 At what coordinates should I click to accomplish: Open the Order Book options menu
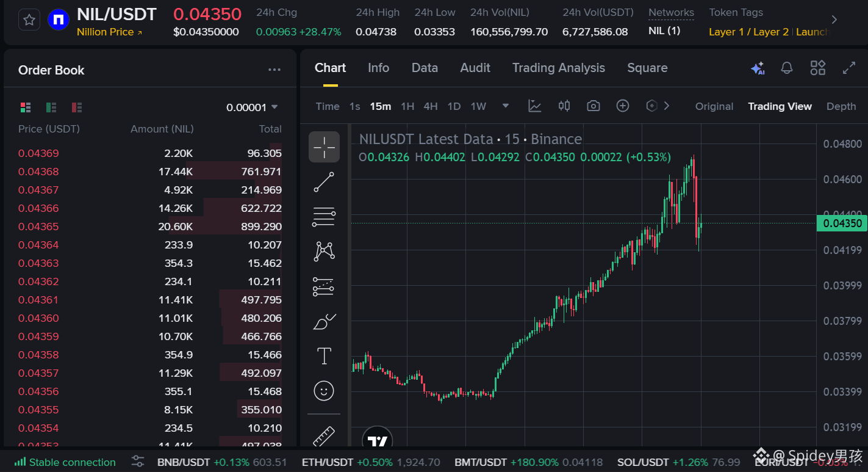coord(274,70)
